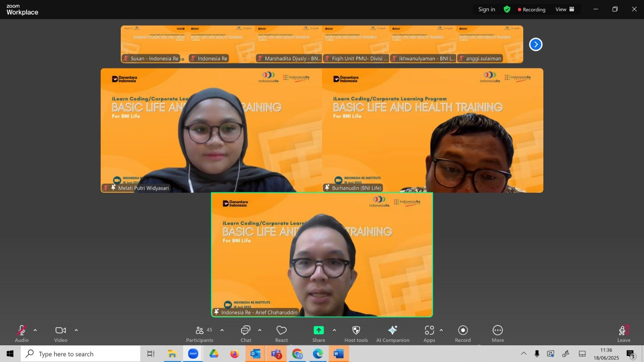Open Microsoft Edge from taskbar

click(318, 354)
